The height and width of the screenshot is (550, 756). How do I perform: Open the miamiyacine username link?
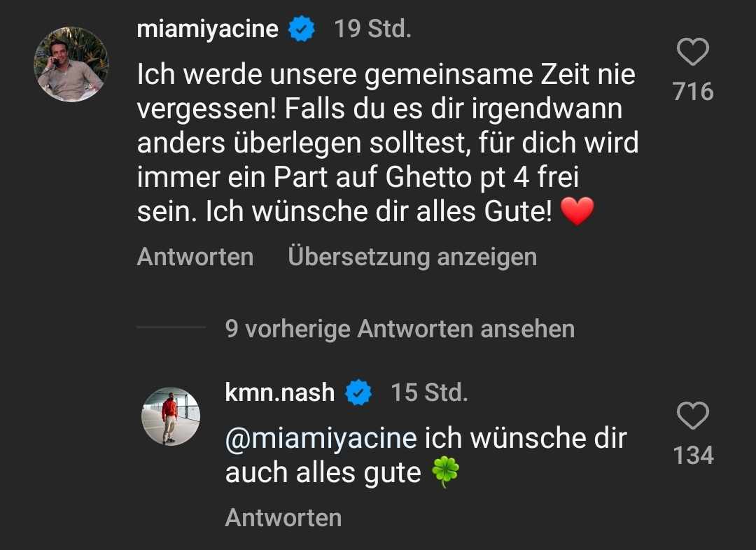click(x=207, y=29)
